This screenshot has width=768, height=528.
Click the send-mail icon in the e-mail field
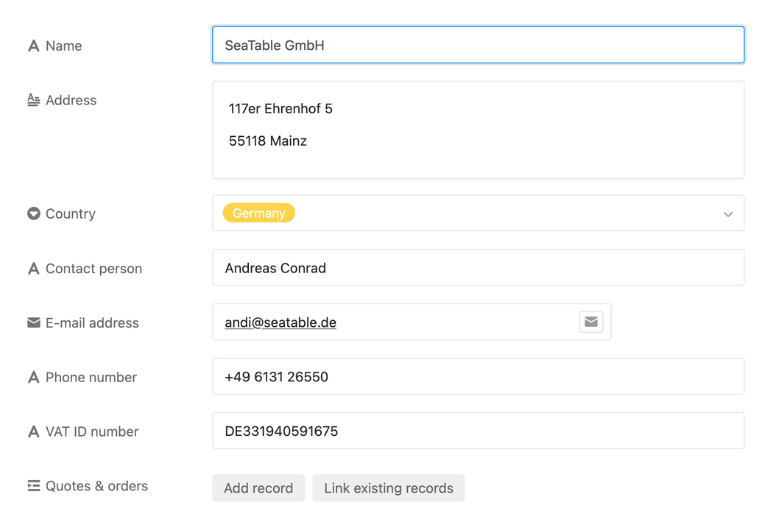pyautogui.click(x=591, y=322)
